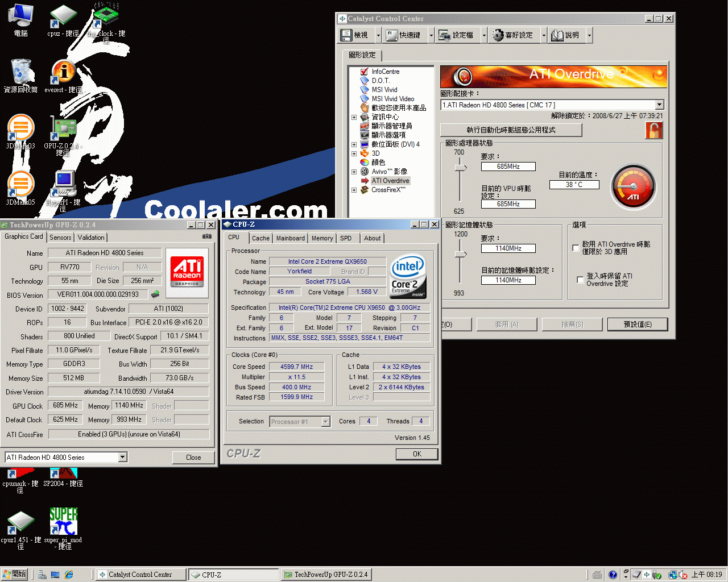Click the run auto clock configuration utility button
The width and height of the screenshot is (728, 582).
(x=511, y=130)
